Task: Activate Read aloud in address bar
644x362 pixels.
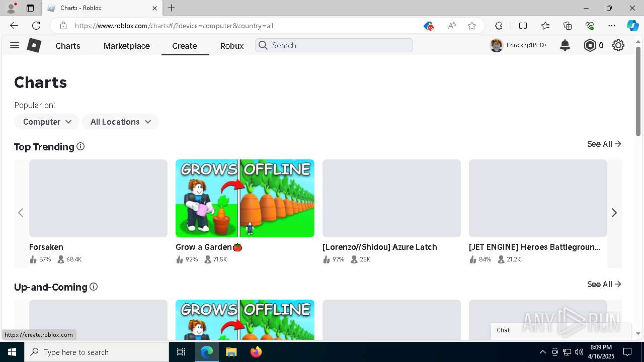Action: pyautogui.click(x=452, y=26)
